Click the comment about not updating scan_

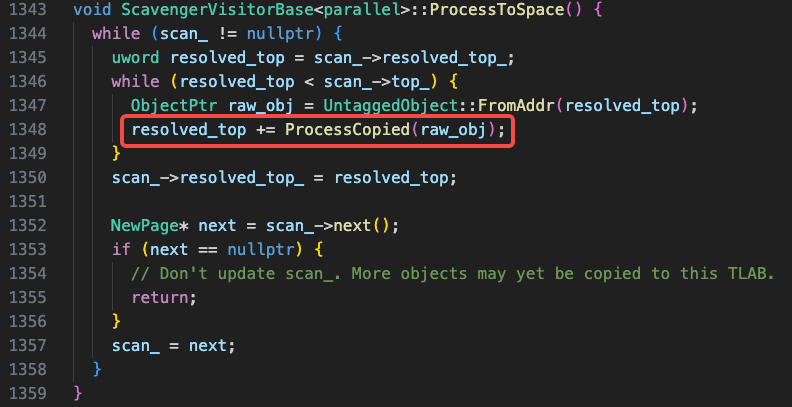(453, 274)
